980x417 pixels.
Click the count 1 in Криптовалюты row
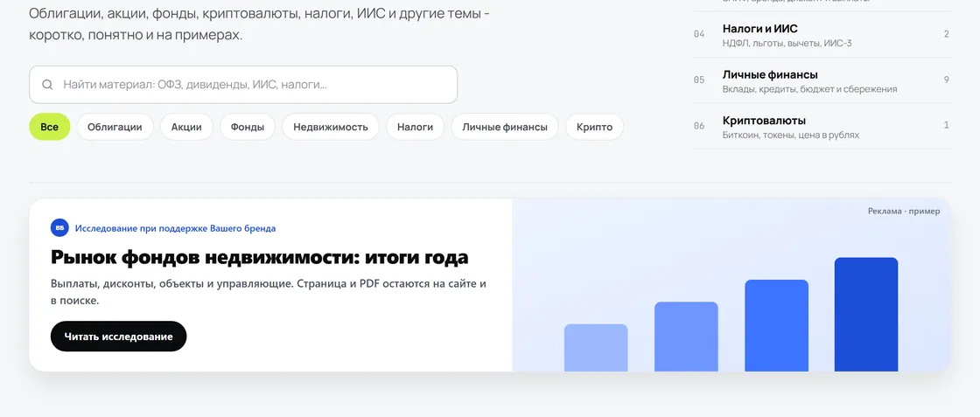(946, 125)
